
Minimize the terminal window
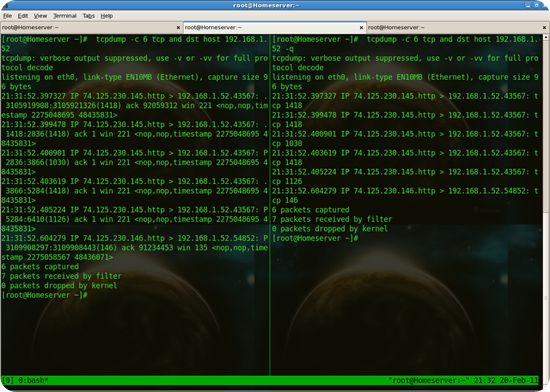click(x=528, y=5)
